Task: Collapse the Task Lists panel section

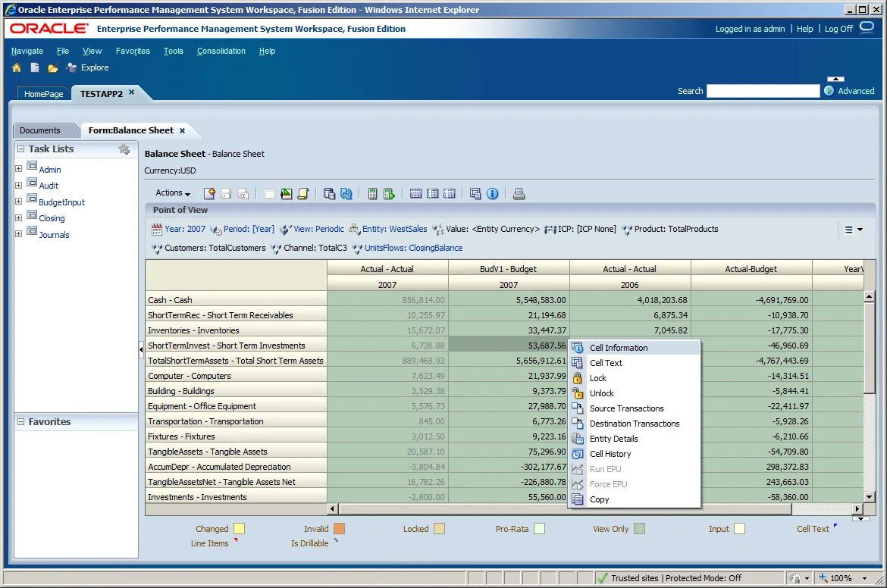Action: [21, 149]
